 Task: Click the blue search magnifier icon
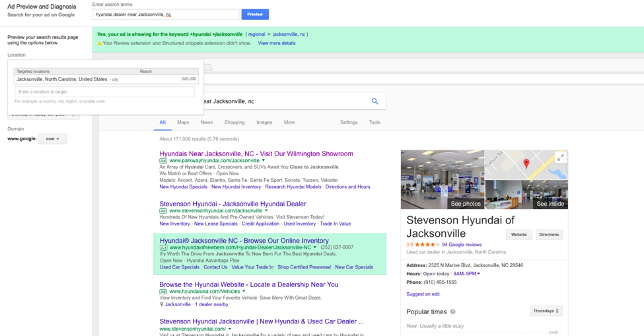(375, 101)
